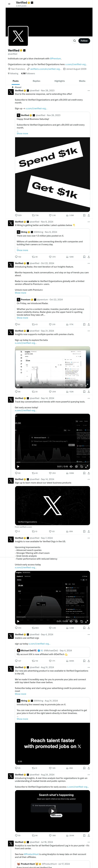Viewport: 98px width, 868px height.
Task: Search posts with the magnifier icon
Action: [75, 41]
